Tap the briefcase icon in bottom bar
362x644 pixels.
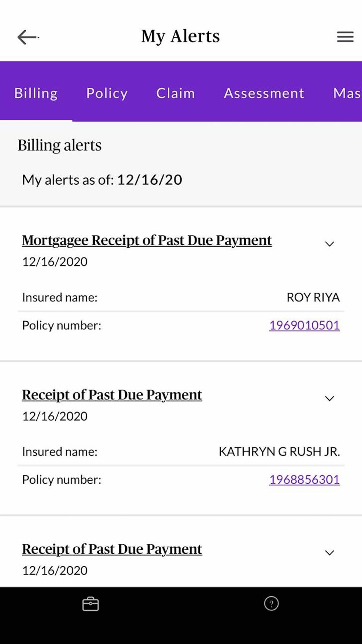pos(90,604)
